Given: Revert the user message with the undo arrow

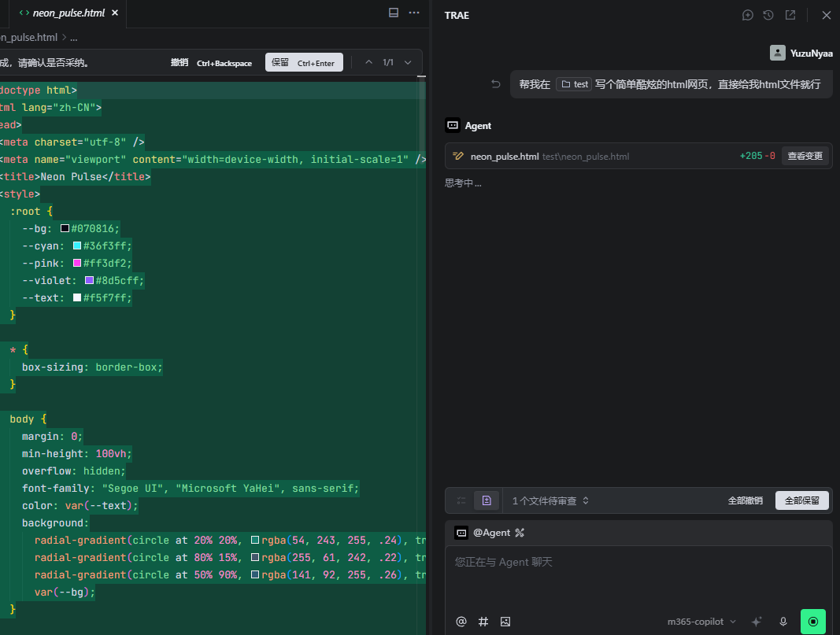Looking at the screenshot, I should 495,84.
